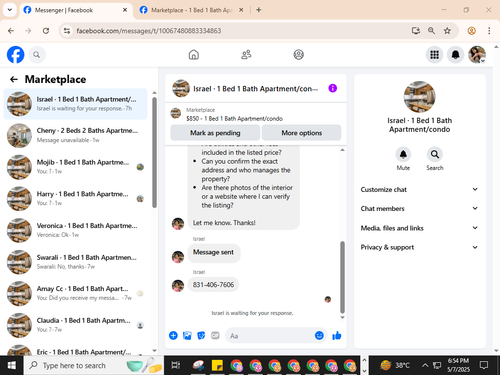
Task: Click chat list vertical scrollbar
Action: pyautogui.click(x=154, y=153)
